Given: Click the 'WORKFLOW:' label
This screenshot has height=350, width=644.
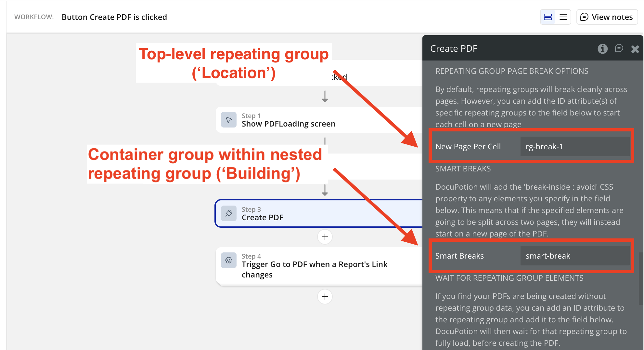Looking at the screenshot, I should 34,17.
